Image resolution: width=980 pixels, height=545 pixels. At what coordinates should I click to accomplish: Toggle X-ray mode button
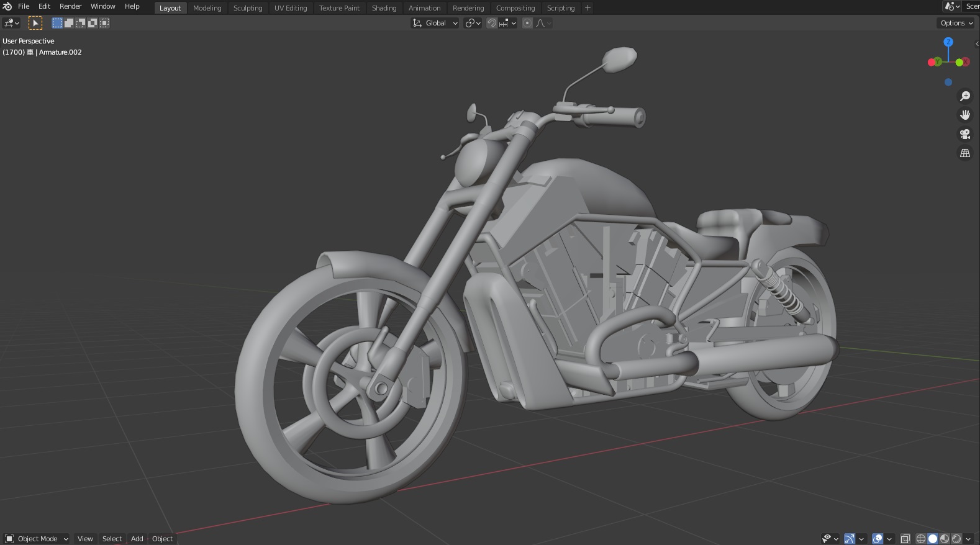(905, 539)
